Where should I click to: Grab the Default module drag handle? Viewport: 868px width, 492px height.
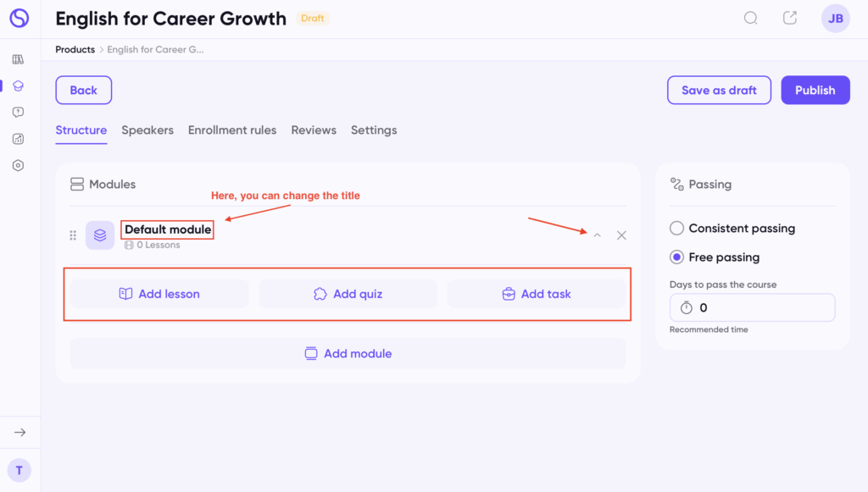[x=73, y=235]
